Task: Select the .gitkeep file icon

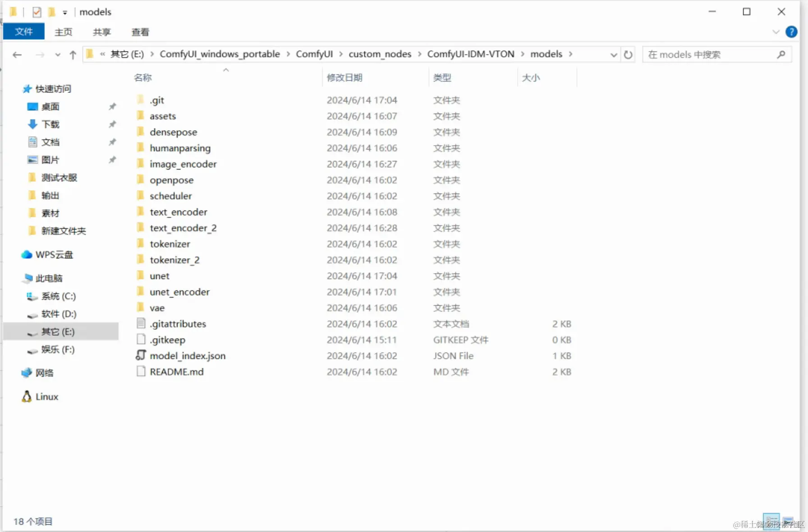Action: (x=141, y=339)
